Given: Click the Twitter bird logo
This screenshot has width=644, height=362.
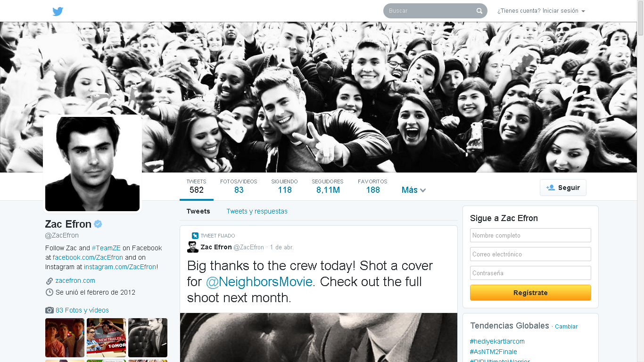Looking at the screenshot, I should [58, 11].
